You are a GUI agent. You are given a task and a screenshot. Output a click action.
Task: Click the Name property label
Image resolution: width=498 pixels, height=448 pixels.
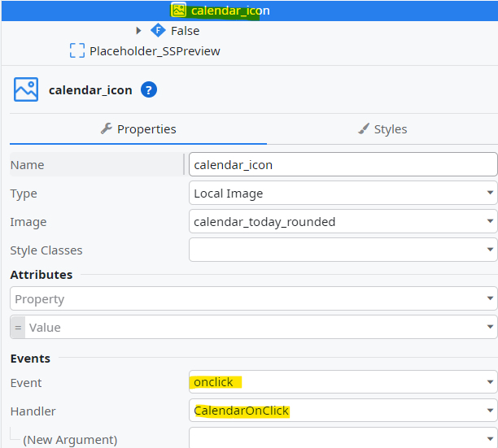pos(28,165)
